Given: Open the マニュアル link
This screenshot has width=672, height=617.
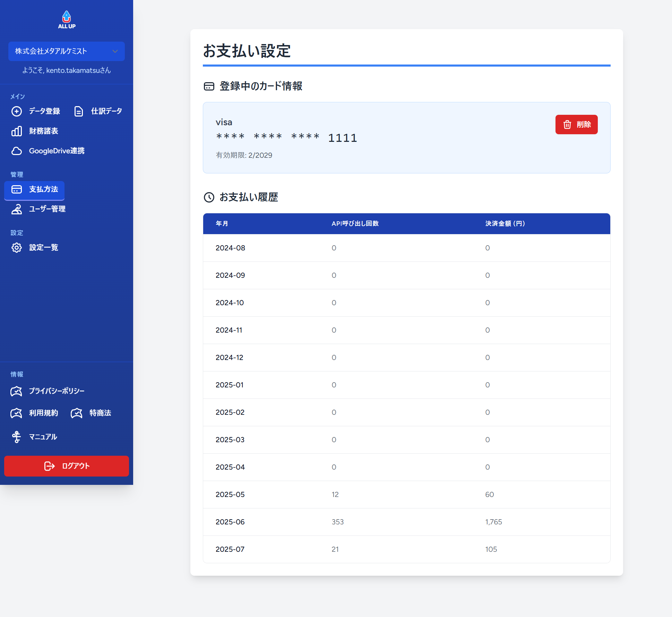Looking at the screenshot, I should 34,437.
